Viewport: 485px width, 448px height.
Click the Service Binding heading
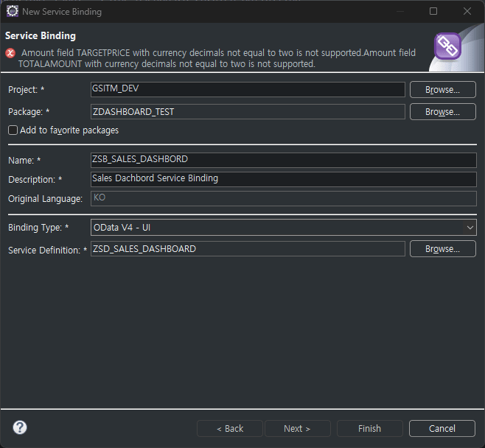pyautogui.click(x=41, y=36)
